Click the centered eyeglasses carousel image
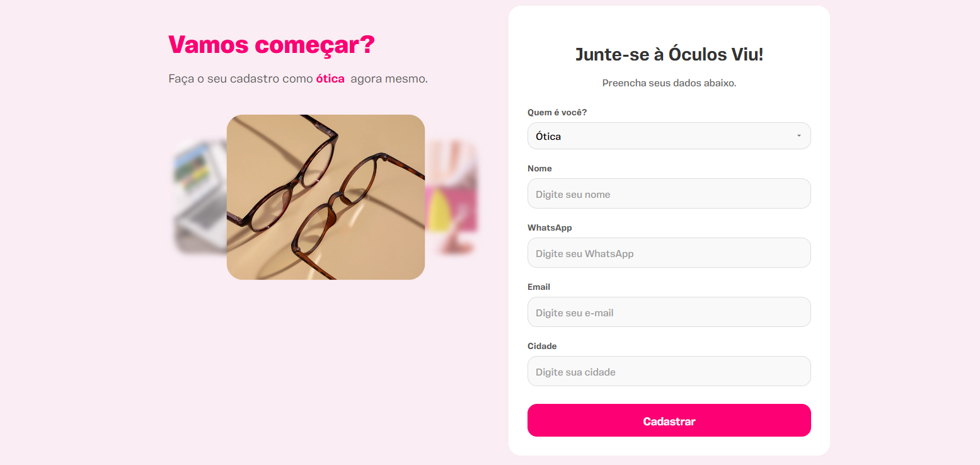The image size is (980, 465). click(326, 197)
